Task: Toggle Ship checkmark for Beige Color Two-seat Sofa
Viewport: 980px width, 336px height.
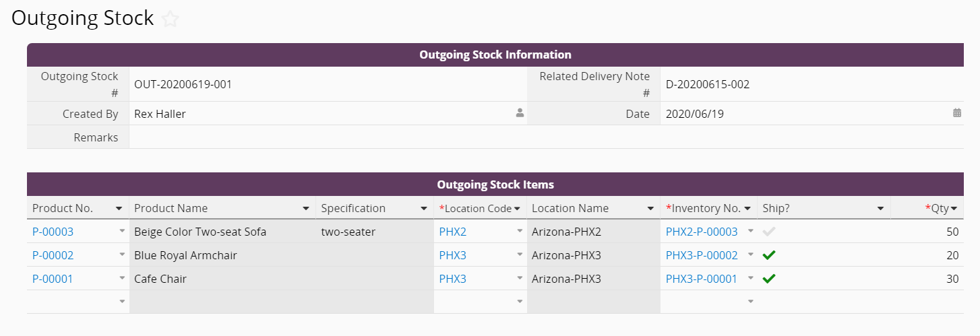Action: pyautogui.click(x=769, y=232)
